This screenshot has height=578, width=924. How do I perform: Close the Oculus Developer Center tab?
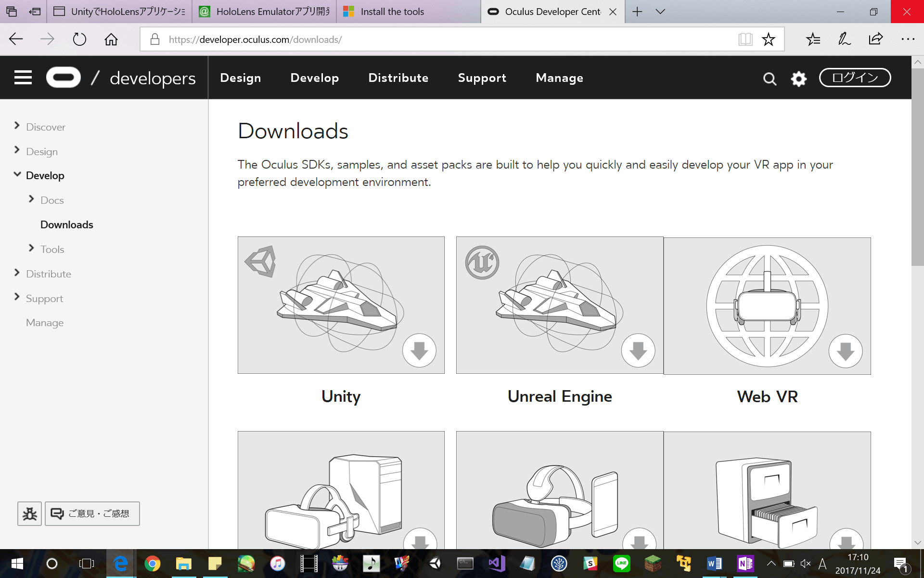[613, 12]
